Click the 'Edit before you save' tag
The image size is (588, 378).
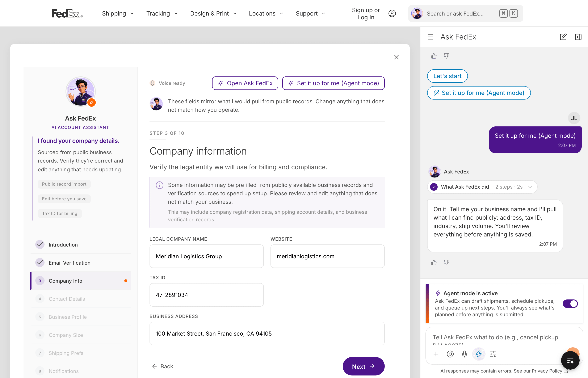click(x=64, y=199)
